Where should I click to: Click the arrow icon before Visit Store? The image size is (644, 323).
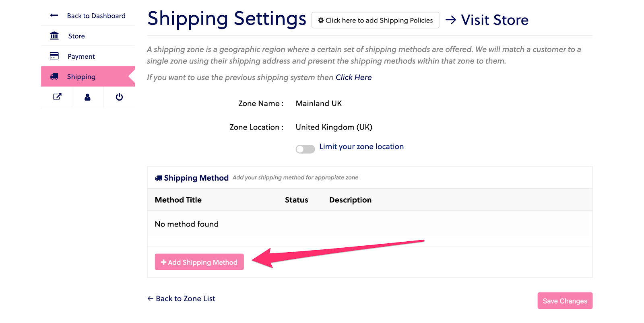tap(451, 20)
